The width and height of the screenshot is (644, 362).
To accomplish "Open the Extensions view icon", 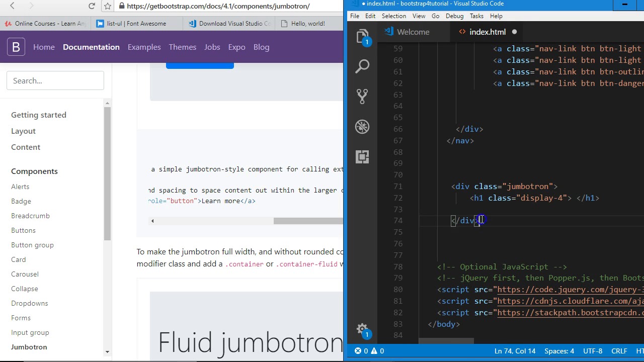I will [x=362, y=156].
